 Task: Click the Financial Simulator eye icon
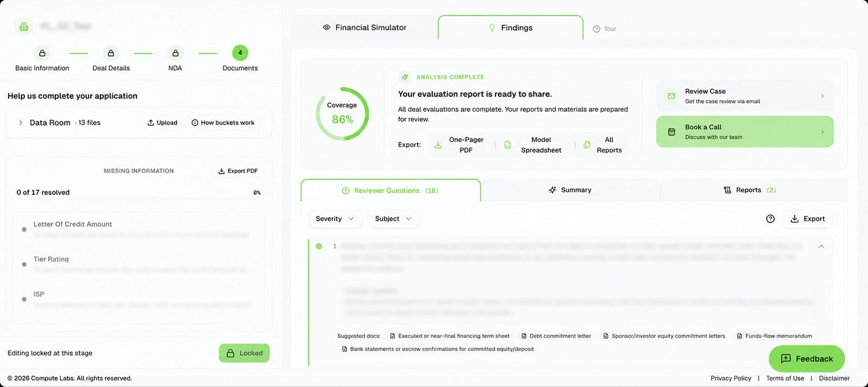(x=327, y=27)
